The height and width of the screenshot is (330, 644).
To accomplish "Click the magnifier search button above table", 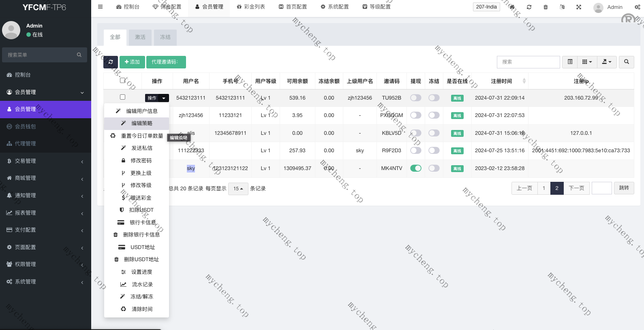I will coord(627,62).
